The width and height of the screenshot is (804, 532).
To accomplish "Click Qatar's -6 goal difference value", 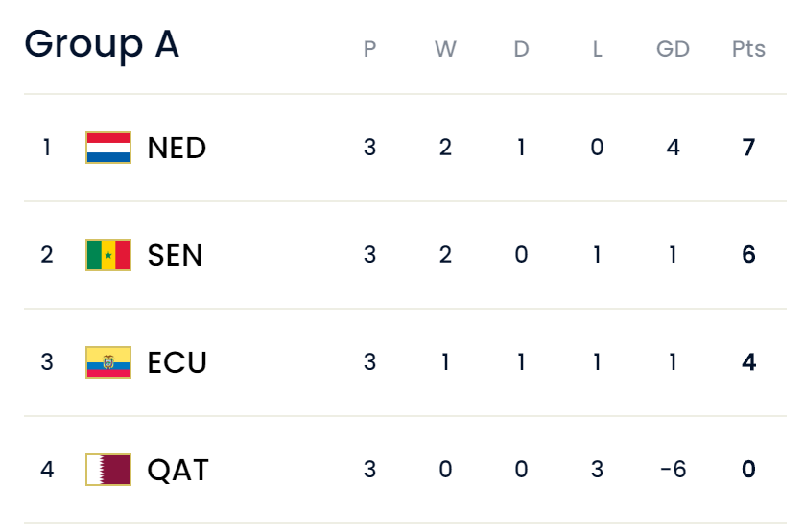I will click(673, 470).
